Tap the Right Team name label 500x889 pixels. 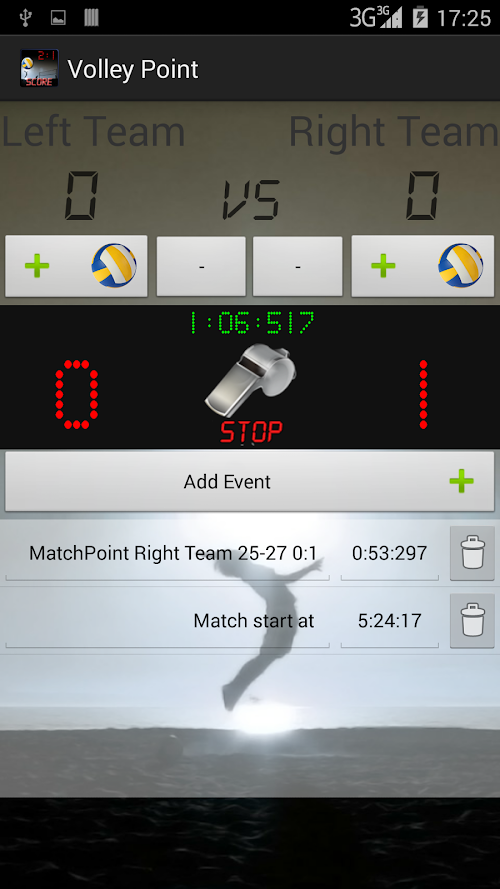tap(394, 132)
